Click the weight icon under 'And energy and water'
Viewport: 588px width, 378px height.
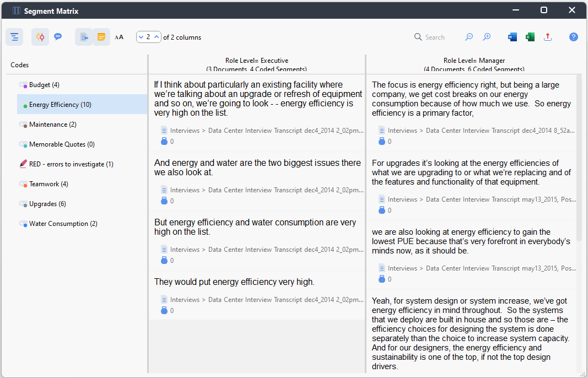click(x=164, y=201)
